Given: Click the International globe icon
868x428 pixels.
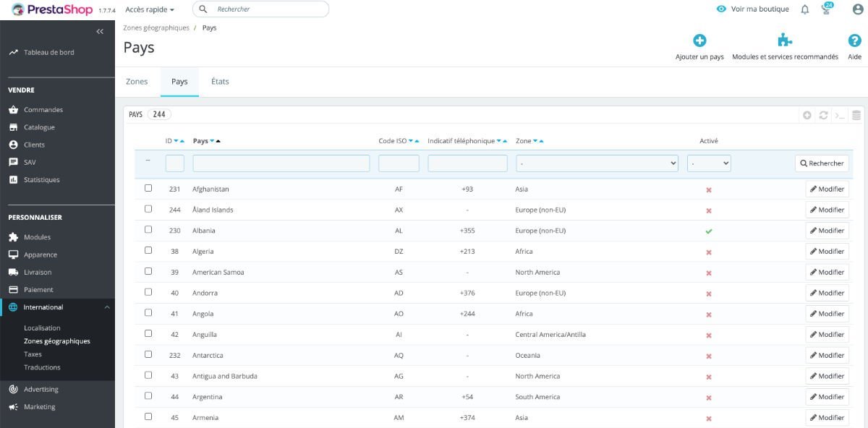Looking at the screenshot, I should 13,307.
